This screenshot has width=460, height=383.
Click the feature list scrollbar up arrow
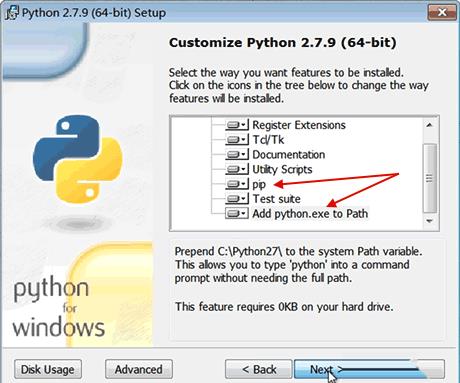click(x=429, y=125)
